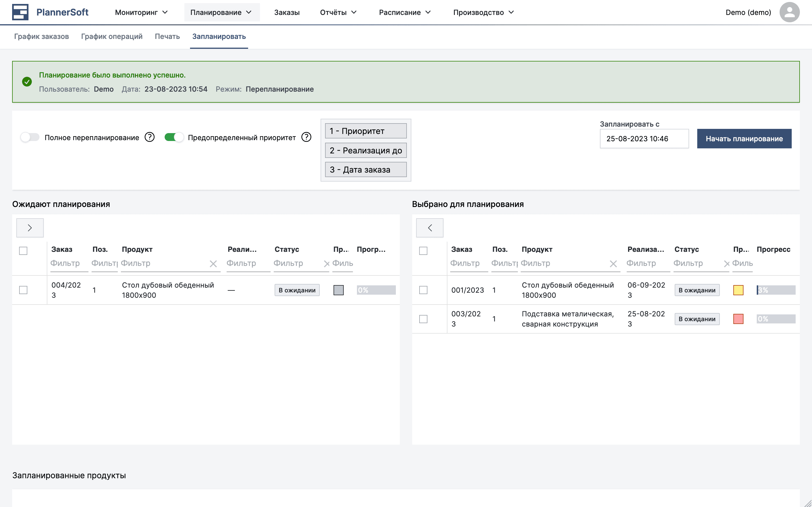Screen dimensions: 812x507
Task: Click the help icon next to Полное перепланирование
Action: [x=149, y=137]
